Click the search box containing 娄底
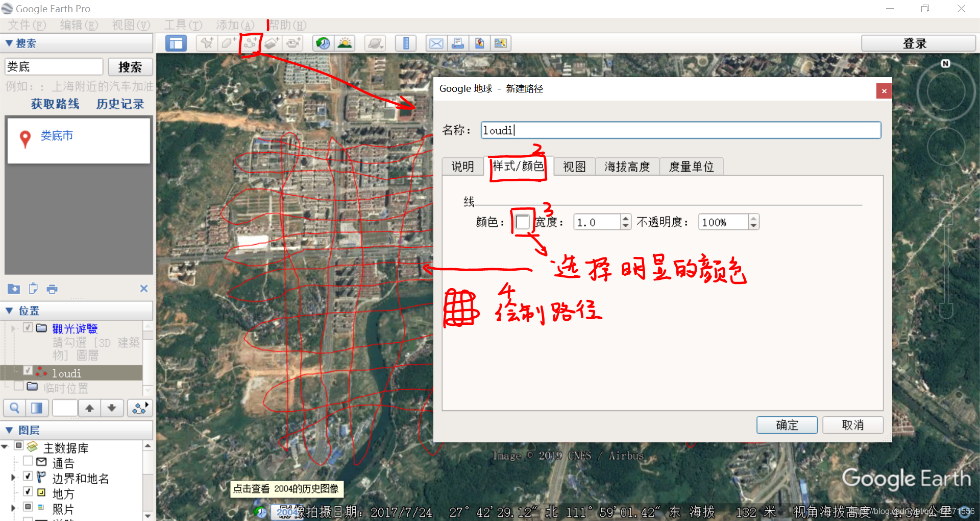 click(x=54, y=67)
